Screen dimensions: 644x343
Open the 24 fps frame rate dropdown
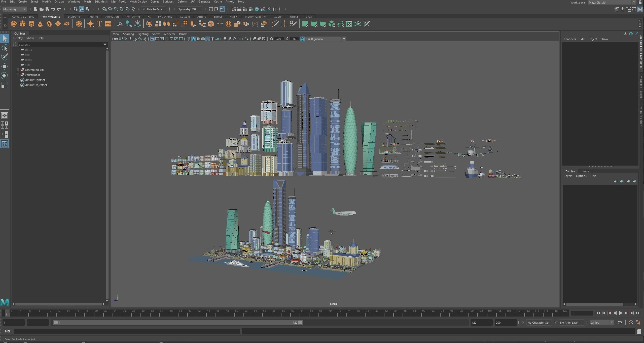[x=602, y=323]
